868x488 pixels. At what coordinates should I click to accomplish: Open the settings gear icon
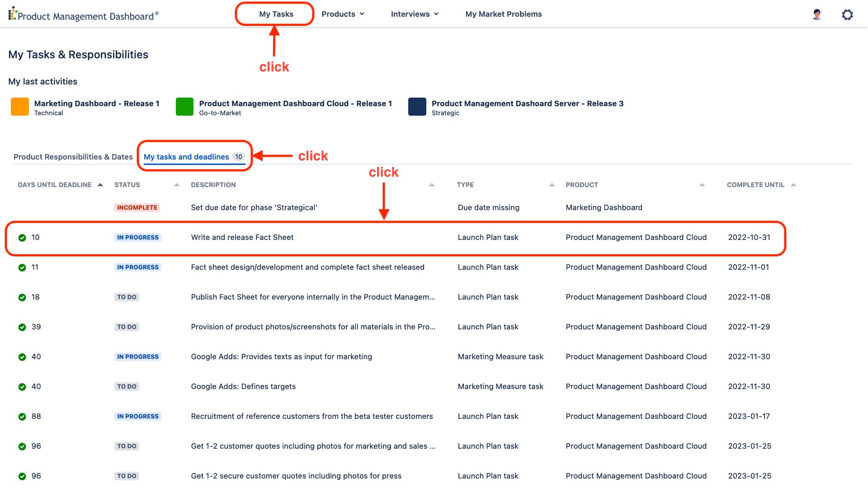coord(847,14)
